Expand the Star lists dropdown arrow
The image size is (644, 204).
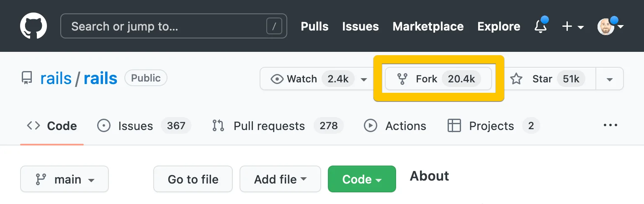(x=610, y=79)
